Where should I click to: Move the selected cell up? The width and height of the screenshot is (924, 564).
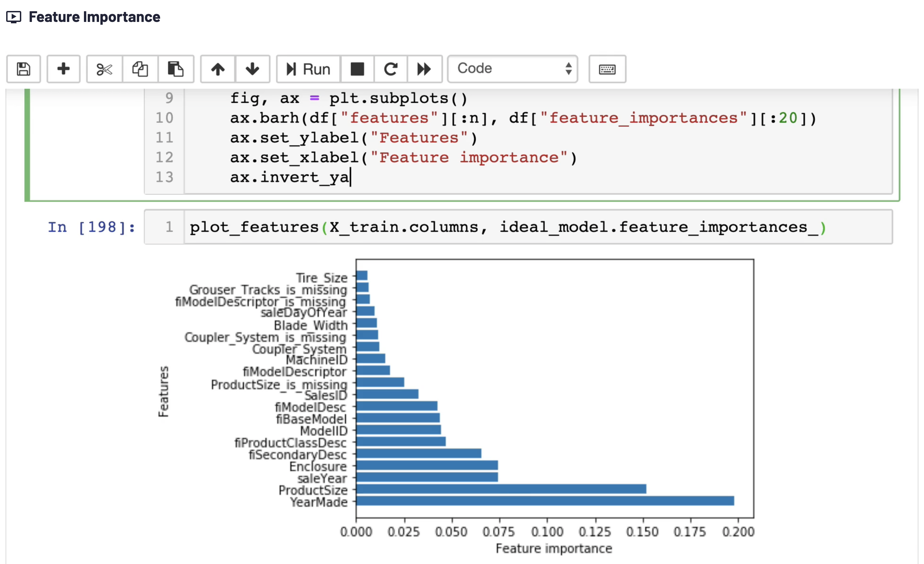pyautogui.click(x=218, y=69)
